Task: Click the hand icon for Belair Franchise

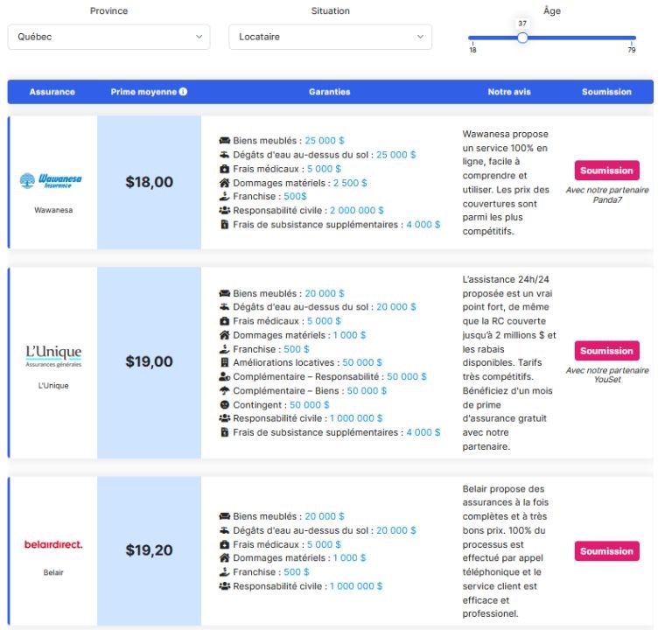Action: coord(225,572)
